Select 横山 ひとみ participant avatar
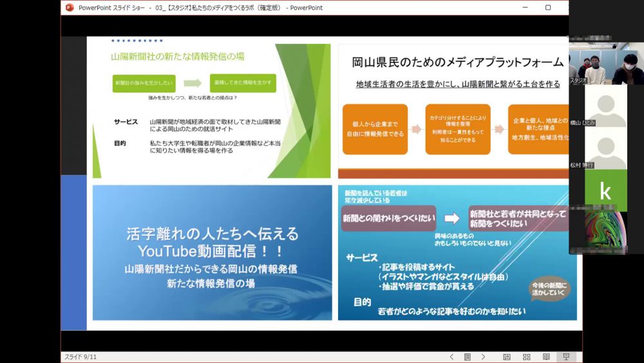 606,107
